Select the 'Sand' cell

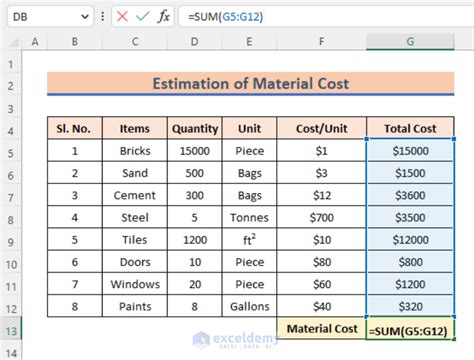pos(135,173)
